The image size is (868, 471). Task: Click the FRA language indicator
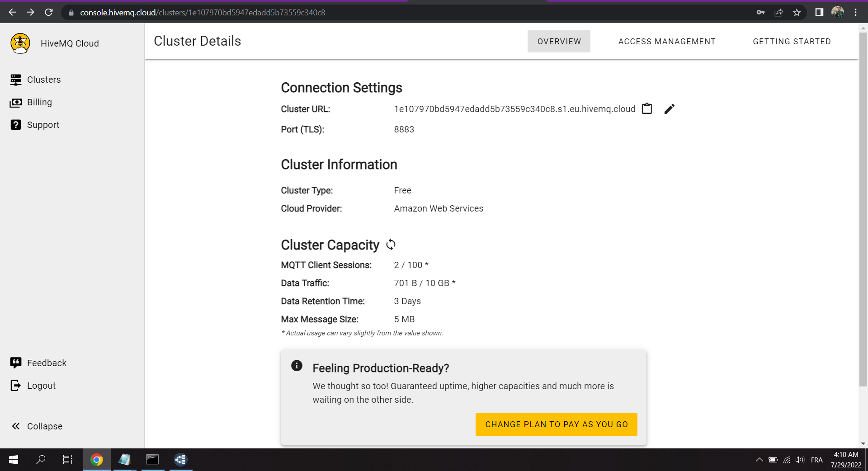(817, 460)
